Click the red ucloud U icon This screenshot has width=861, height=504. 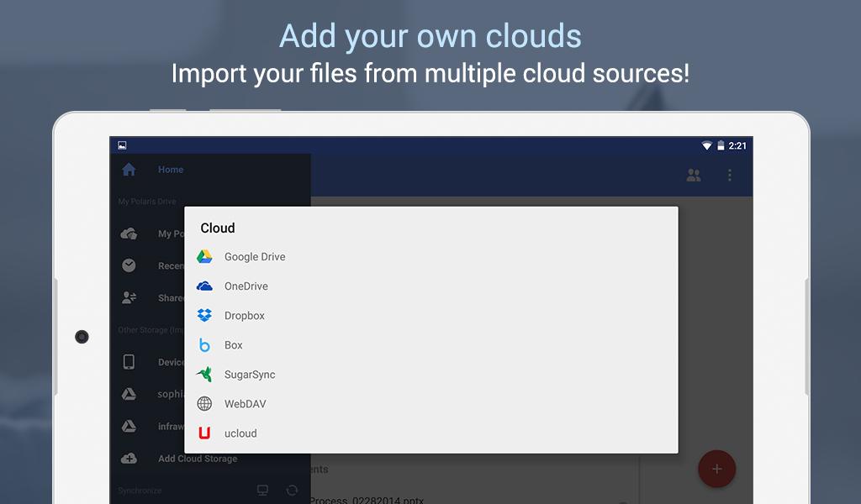[x=204, y=433]
